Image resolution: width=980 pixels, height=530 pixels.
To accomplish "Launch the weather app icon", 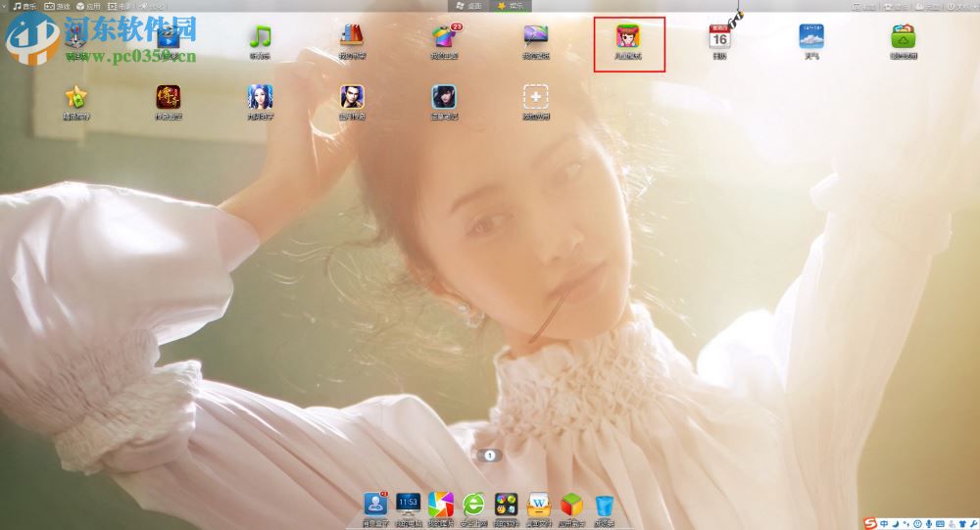I will click(811, 37).
